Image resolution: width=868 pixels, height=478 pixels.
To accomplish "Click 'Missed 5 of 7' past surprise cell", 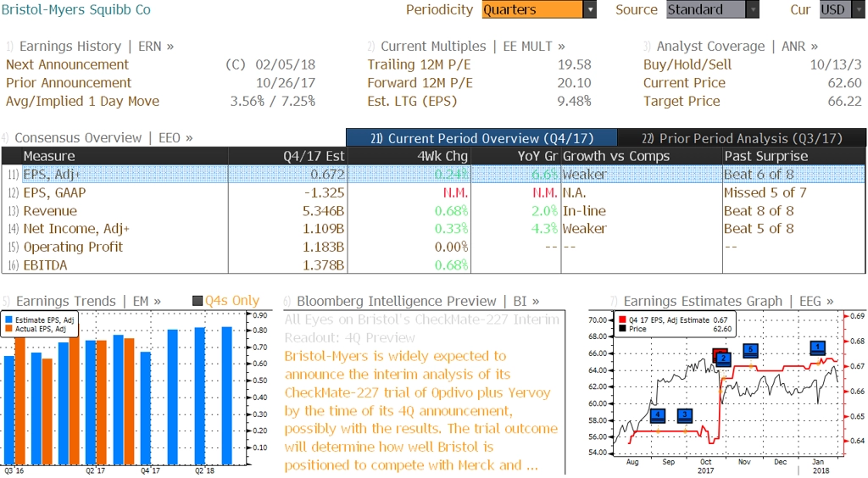I will [x=765, y=192].
